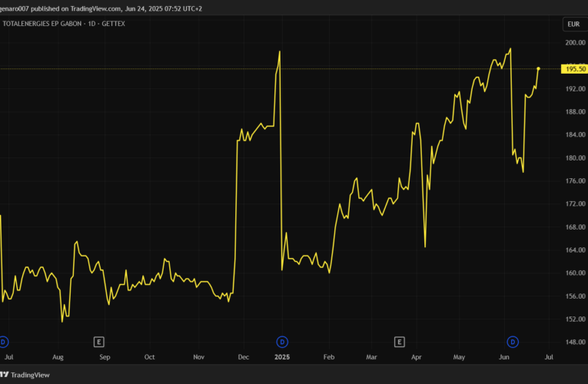Click the Mar label on time axis

(x=371, y=357)
